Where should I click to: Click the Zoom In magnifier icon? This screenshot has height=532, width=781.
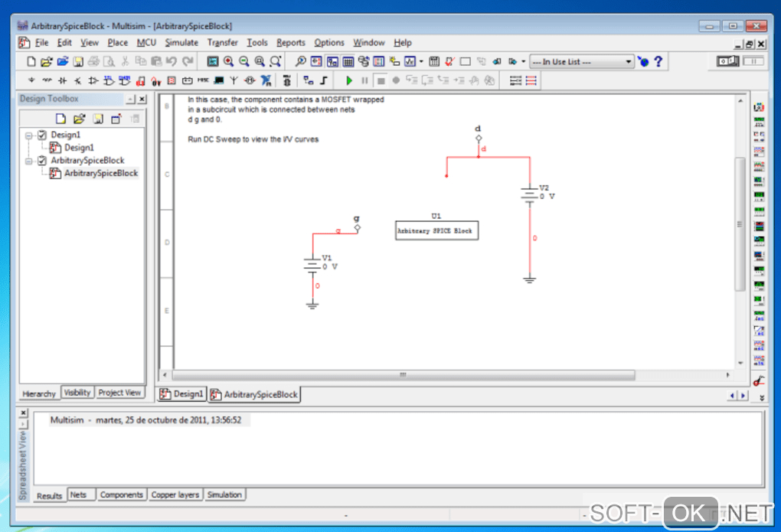(228, 62)
